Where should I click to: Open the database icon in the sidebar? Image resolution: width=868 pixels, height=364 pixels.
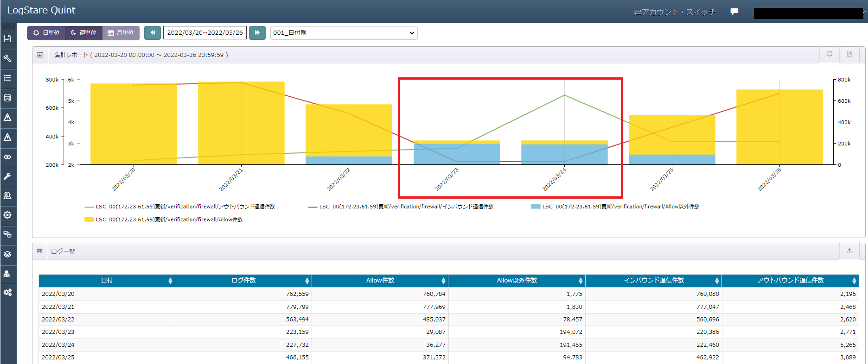pyautogui.click(x=8, y=98)
